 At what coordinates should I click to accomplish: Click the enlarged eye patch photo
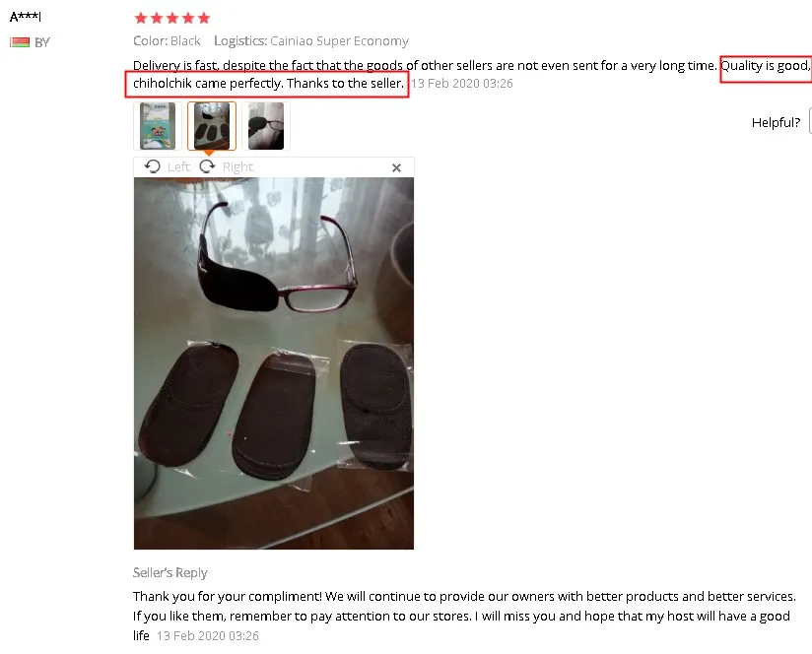(x=274, y=363)
